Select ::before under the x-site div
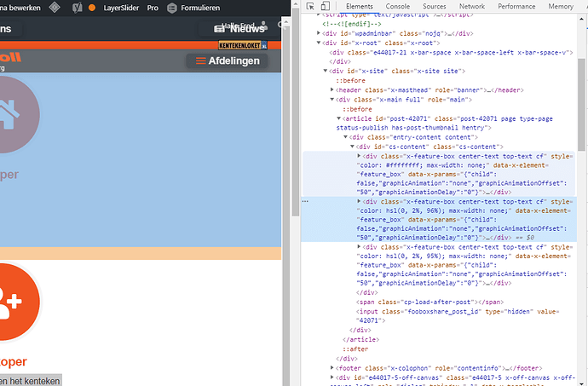The width and height of the screenshot is (588, 386). pyautogui.click(x=350, y=81)
